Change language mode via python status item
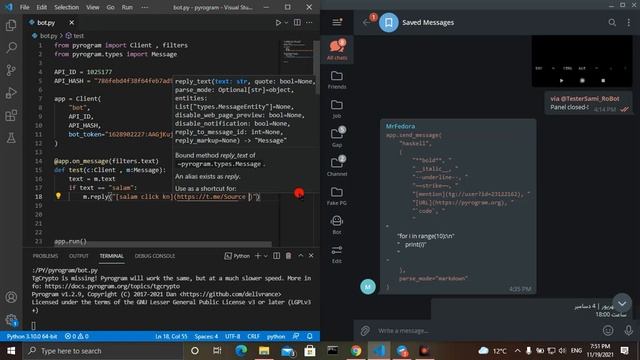 276,336
